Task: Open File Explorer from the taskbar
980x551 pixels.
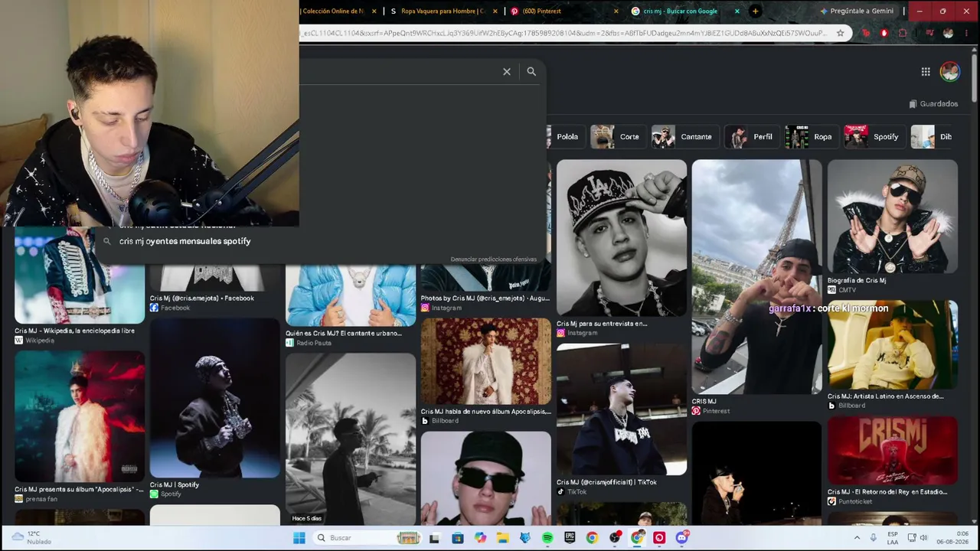Action: 502,538
